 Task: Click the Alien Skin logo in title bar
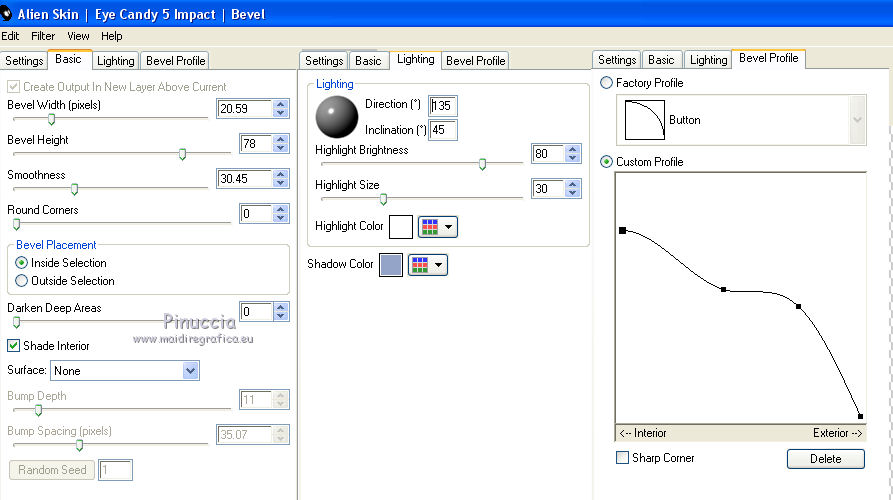pyautogui.click(x=6, y=13)
